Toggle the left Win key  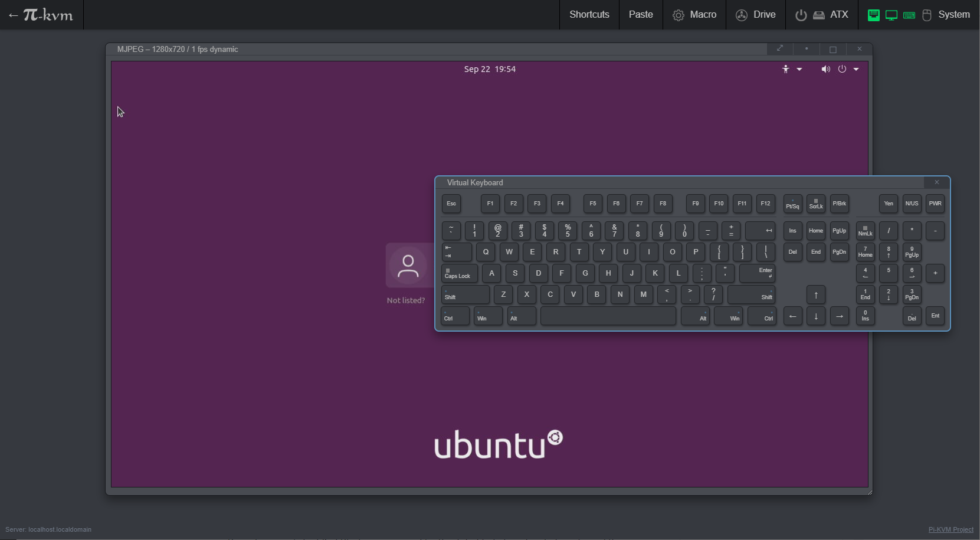(x=489, y=316)
